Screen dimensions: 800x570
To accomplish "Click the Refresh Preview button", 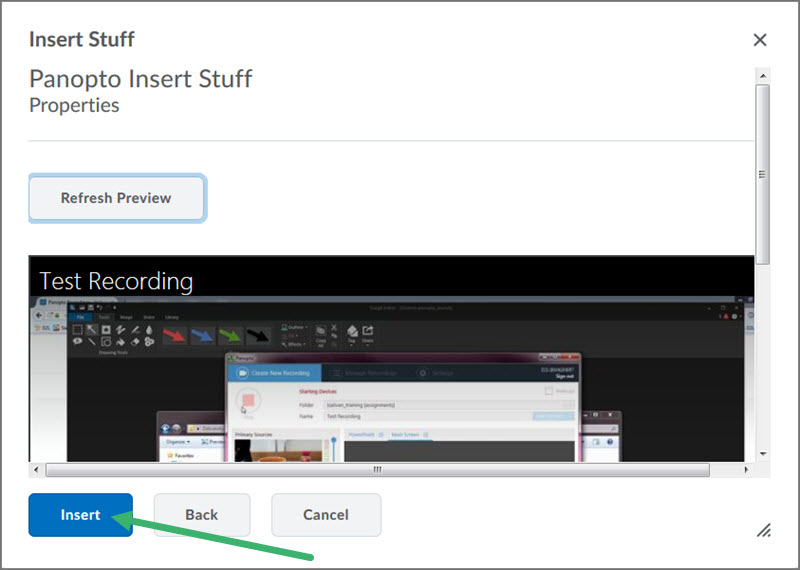I will [x=116, y=198].
